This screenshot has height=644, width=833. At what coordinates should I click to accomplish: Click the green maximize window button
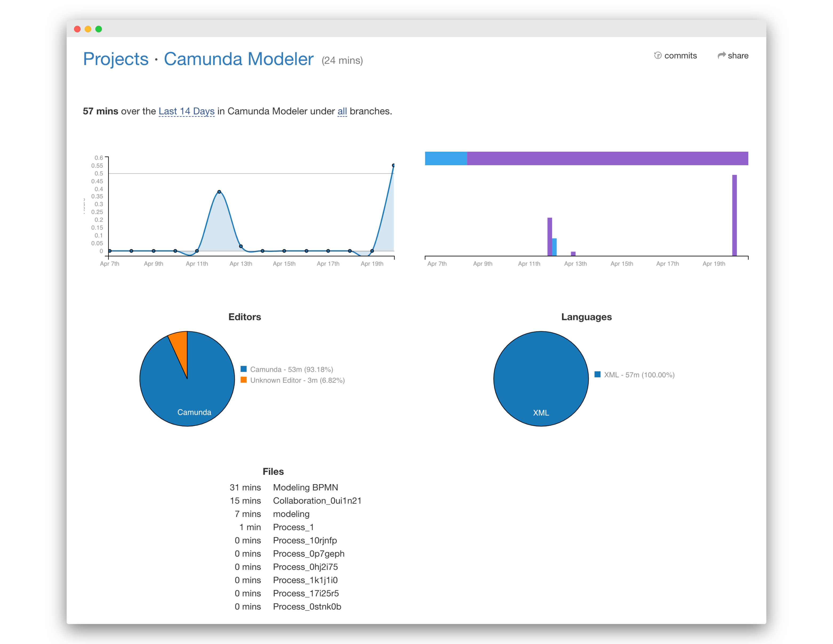(98, 29)
